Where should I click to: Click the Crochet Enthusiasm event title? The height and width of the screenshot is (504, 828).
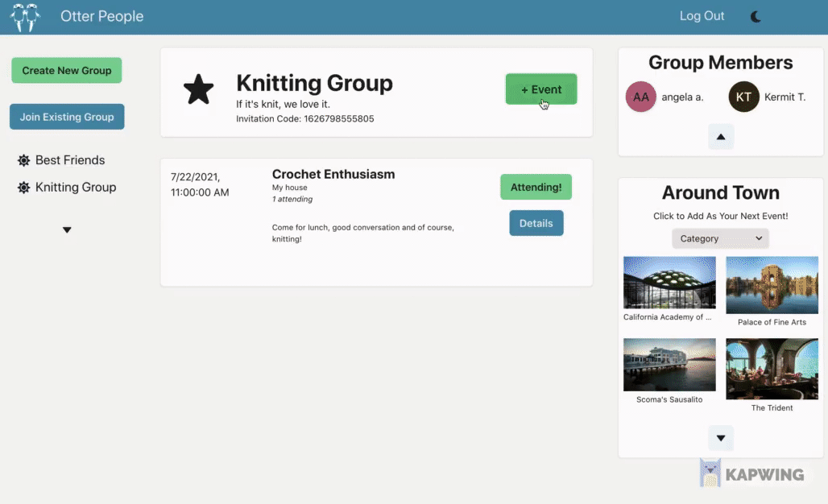click(333, 174)
